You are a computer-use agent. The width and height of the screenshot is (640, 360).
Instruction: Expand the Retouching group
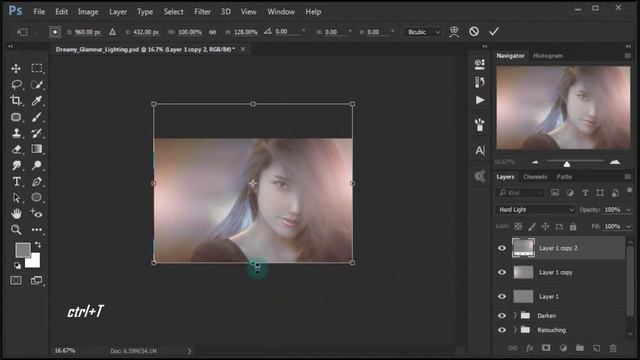(x=515, y=330)
